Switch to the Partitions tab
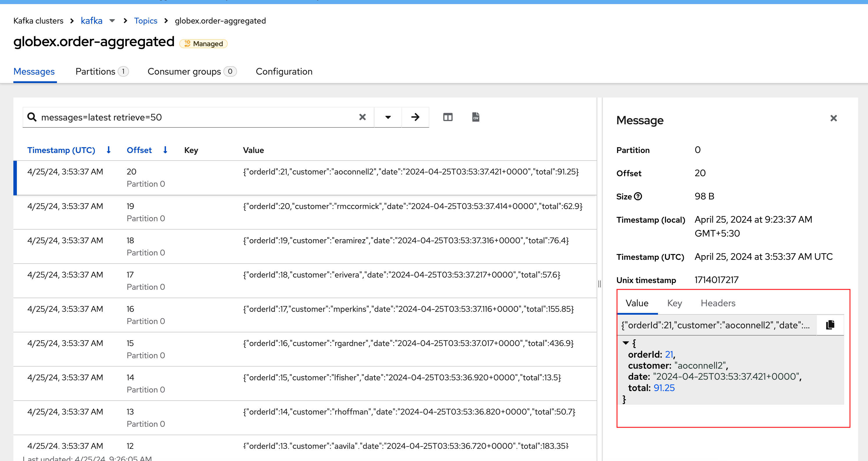 click(102, 71)
